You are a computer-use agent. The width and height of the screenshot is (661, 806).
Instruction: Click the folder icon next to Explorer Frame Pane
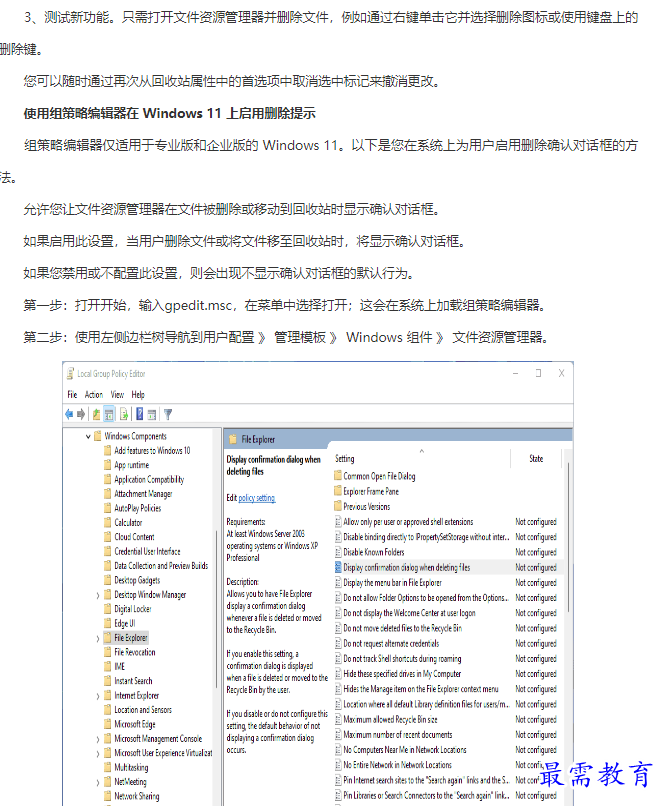[x=338, y=491]
